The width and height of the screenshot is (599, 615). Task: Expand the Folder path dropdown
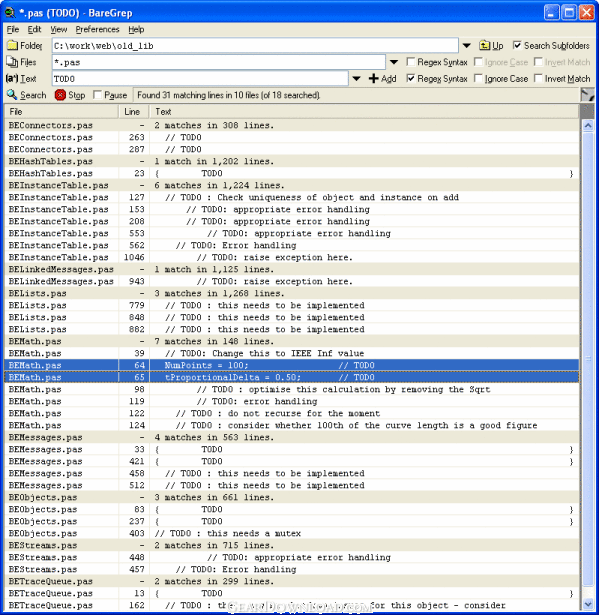[x=466, y=45]
